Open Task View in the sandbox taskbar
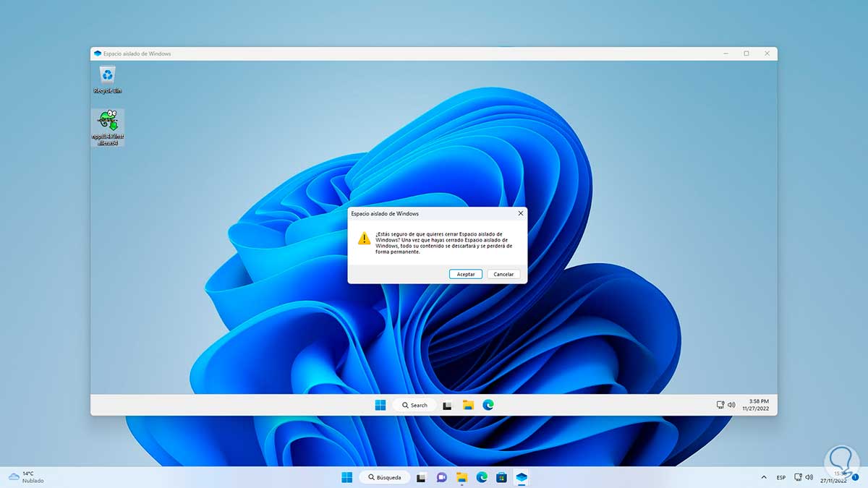Viewport: 868px width, 488px height. point(447,405)
